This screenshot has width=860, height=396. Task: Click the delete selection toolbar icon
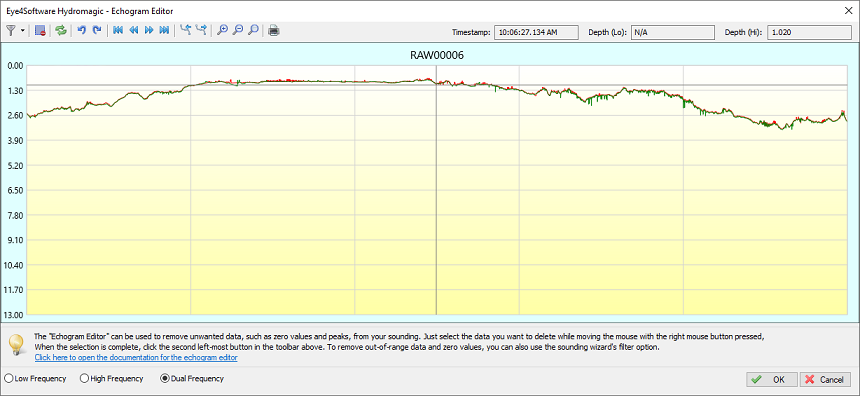click(x=40, y=31)
